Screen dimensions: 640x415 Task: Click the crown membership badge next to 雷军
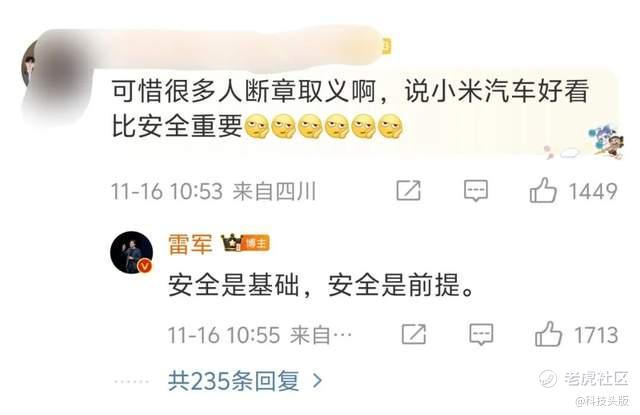tap(231, 243)
